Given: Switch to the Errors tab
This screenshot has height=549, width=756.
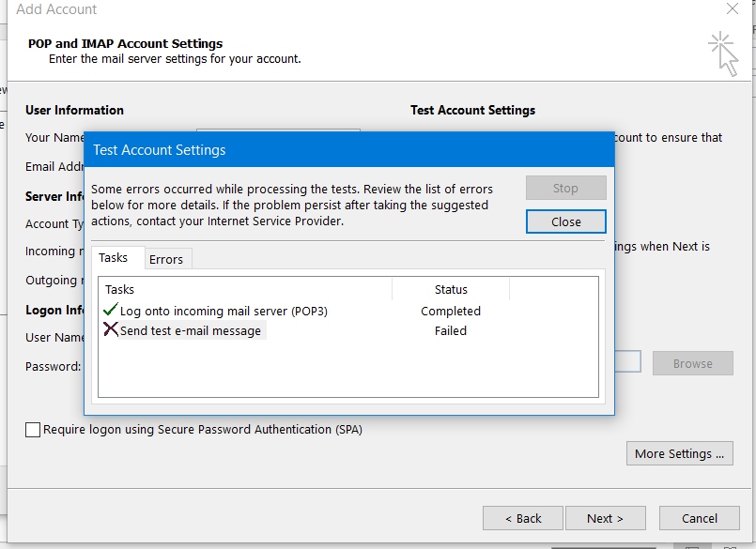Looking at the screenshot, I should pos(166,259).
